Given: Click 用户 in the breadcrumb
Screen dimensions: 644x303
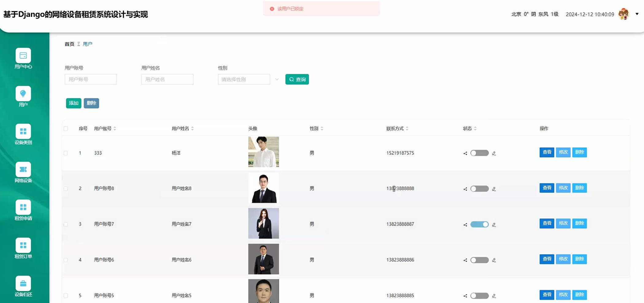Looking at the screenshot, I should pos(87,44).
